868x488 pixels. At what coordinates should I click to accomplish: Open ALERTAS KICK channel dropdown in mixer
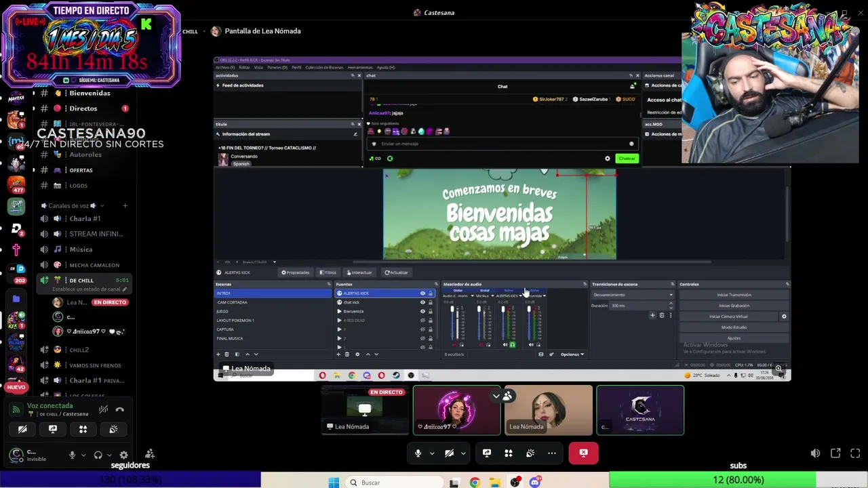520,296
